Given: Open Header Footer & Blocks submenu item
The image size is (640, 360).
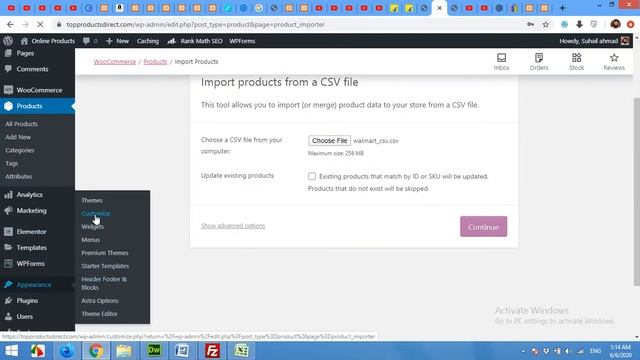Looking at the screenshot, I should (x=104, y=283).
